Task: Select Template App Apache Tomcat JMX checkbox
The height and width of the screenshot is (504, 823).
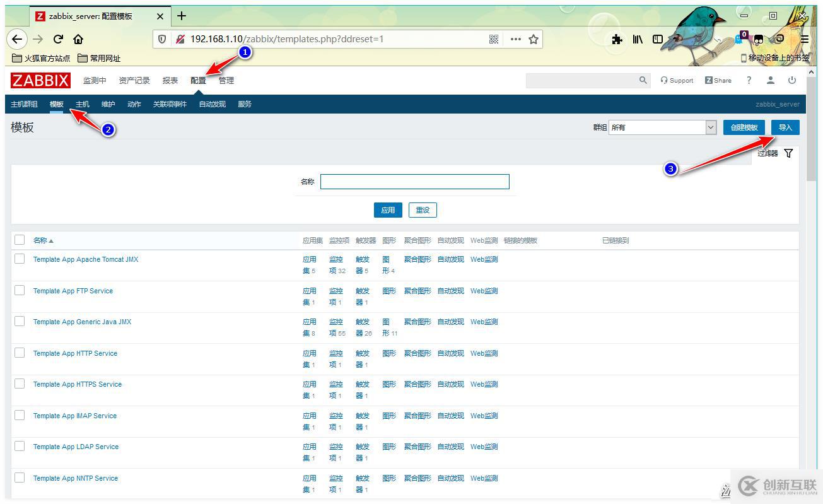Action: [x=19, y=258]
